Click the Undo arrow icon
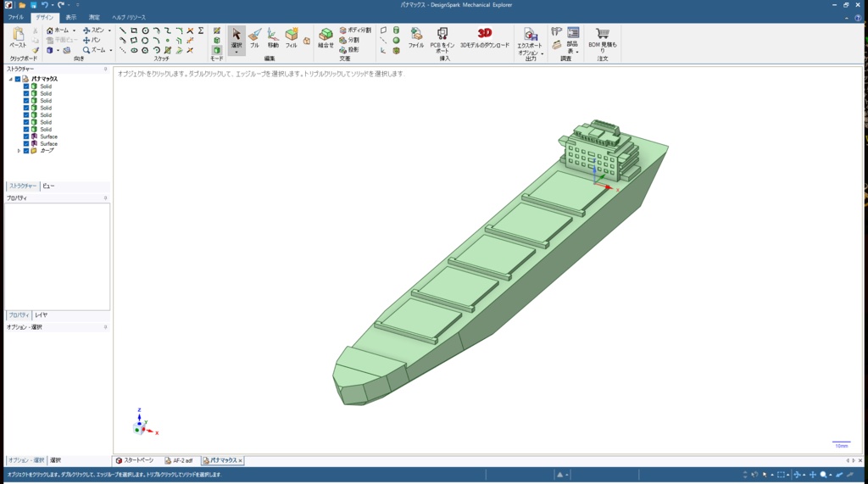868x484 pixels. pyautogui.click(x=44, y=5)
